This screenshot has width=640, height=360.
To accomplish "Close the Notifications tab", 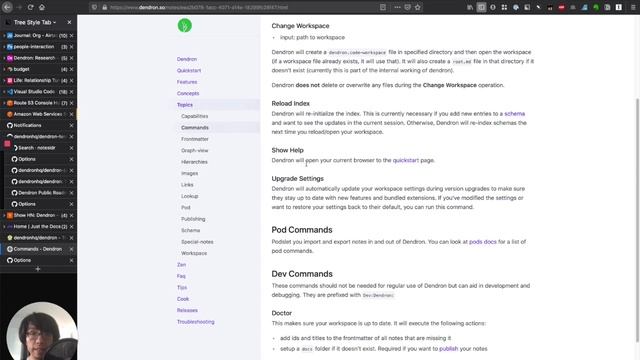I will (x=71, y=125).
